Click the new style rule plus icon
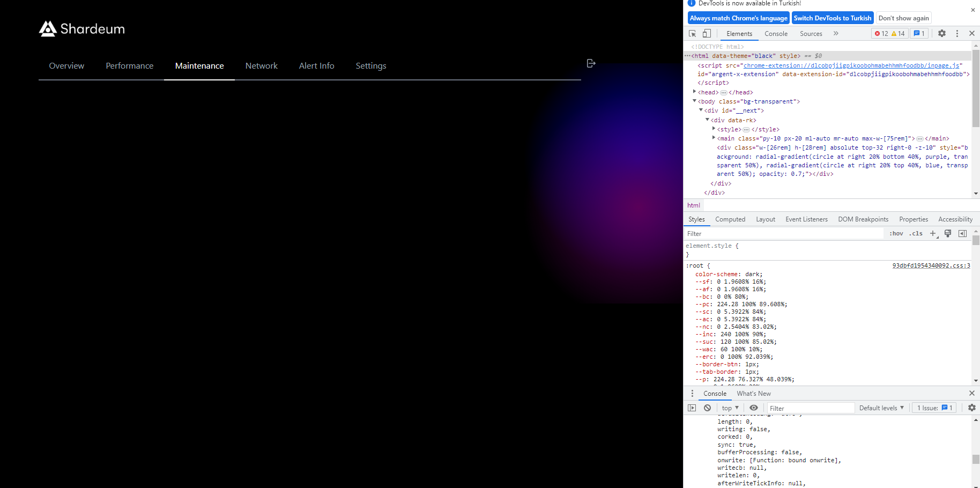 click(x=933, y=233)
